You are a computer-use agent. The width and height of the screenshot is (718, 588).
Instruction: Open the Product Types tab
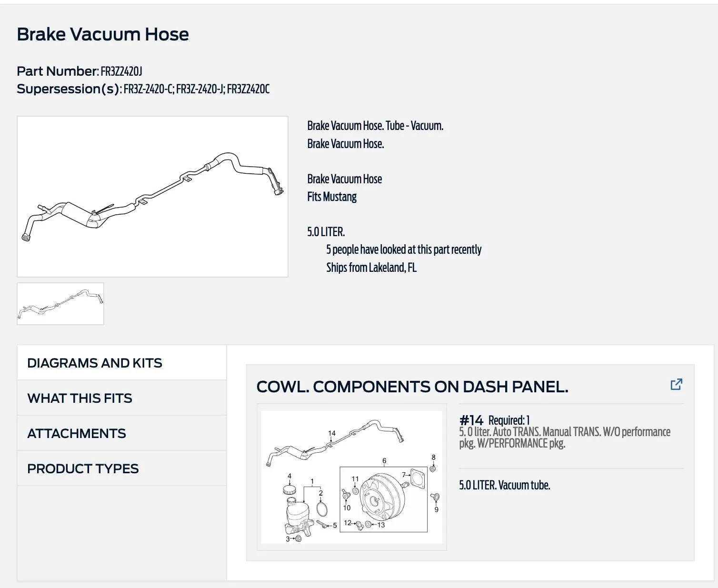pos(122,468)
